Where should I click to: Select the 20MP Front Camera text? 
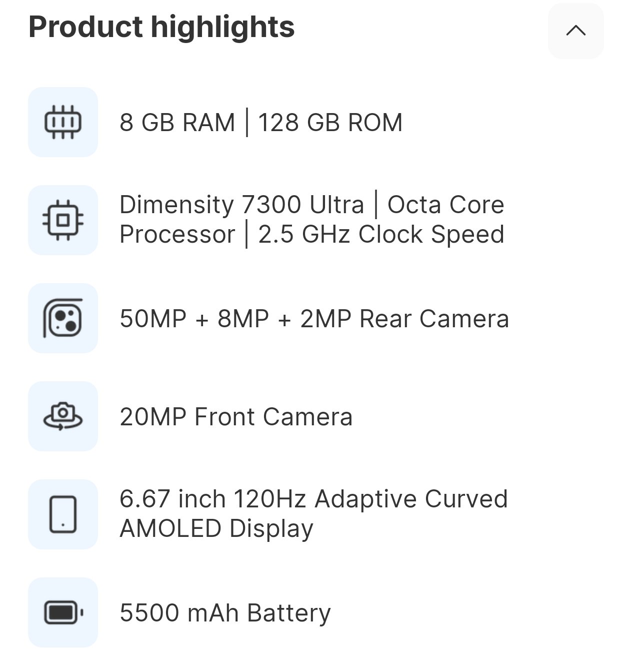click(236, 417)
